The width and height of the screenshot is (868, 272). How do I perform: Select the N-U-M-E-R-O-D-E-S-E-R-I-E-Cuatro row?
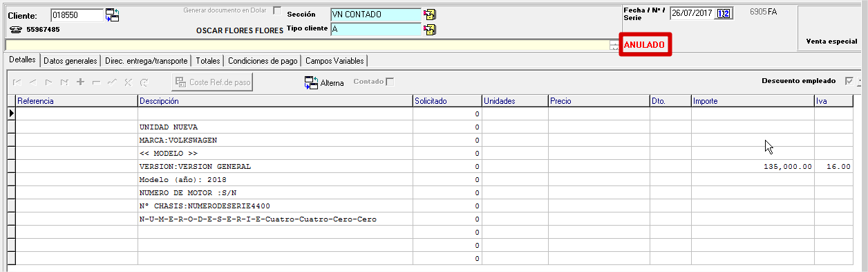click(x=430, y=219)
